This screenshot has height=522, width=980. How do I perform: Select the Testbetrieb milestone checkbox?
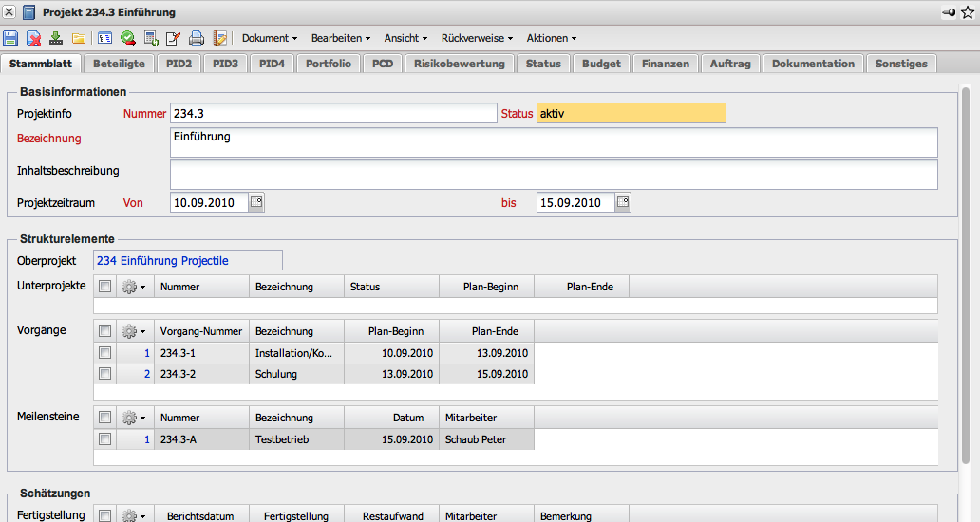(104, 439)
